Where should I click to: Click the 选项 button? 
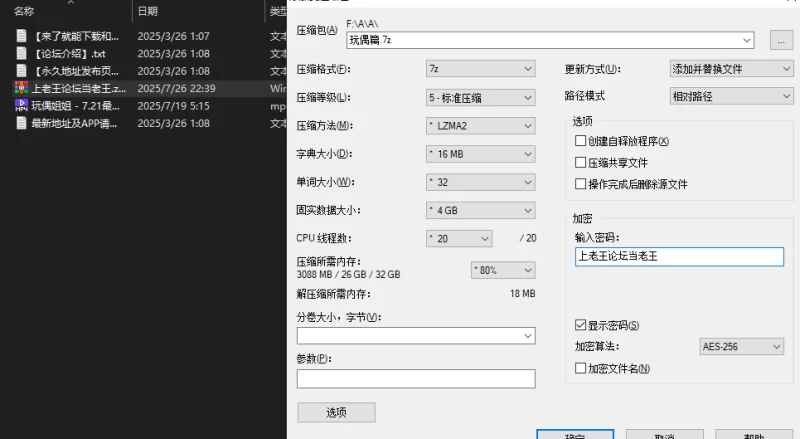click(x=336, y=412)
